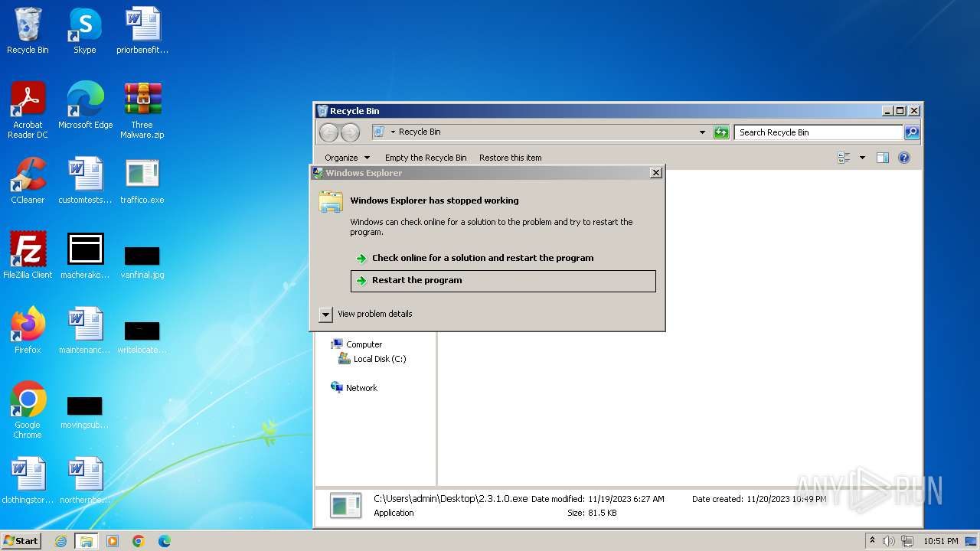Open the address bar history dropdown

(702, 132)
